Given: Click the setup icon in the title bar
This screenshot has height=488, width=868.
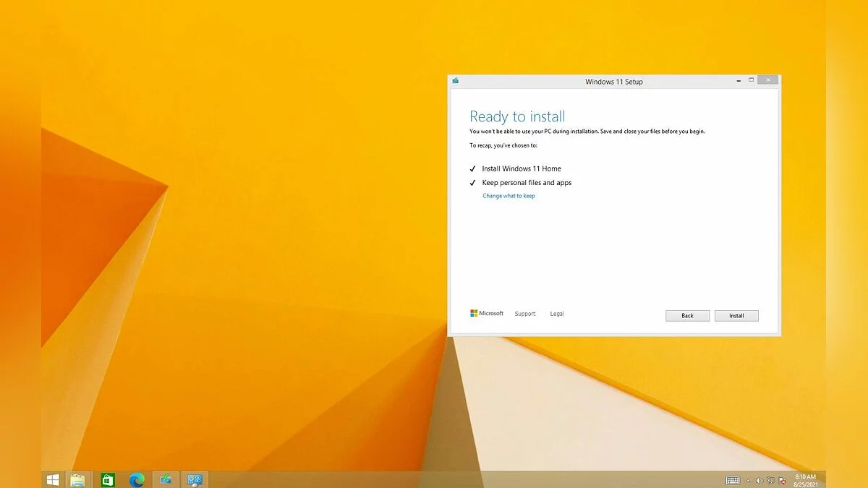Looking at the screenshot, I should (x=456, y=81).
